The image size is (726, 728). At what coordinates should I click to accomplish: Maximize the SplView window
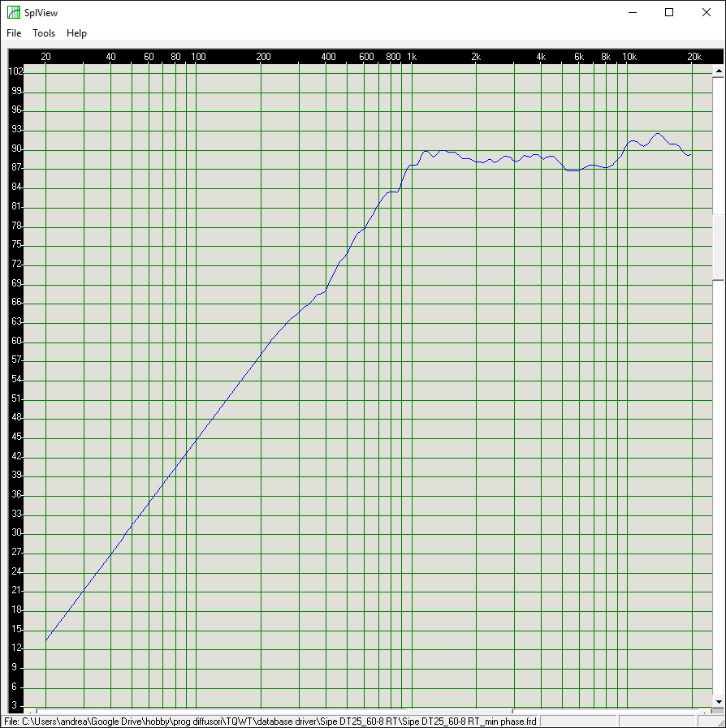[x=669, y=12]
